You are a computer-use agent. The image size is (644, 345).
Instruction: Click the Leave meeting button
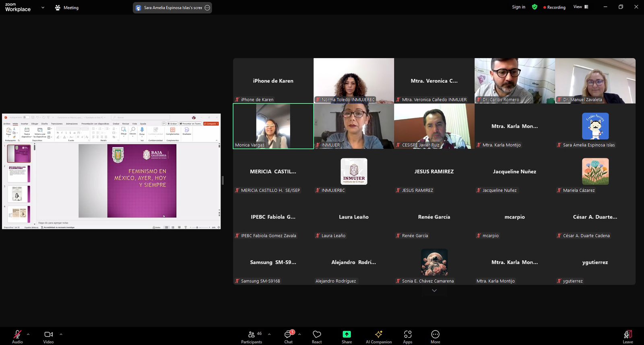[x=627, y=336]
